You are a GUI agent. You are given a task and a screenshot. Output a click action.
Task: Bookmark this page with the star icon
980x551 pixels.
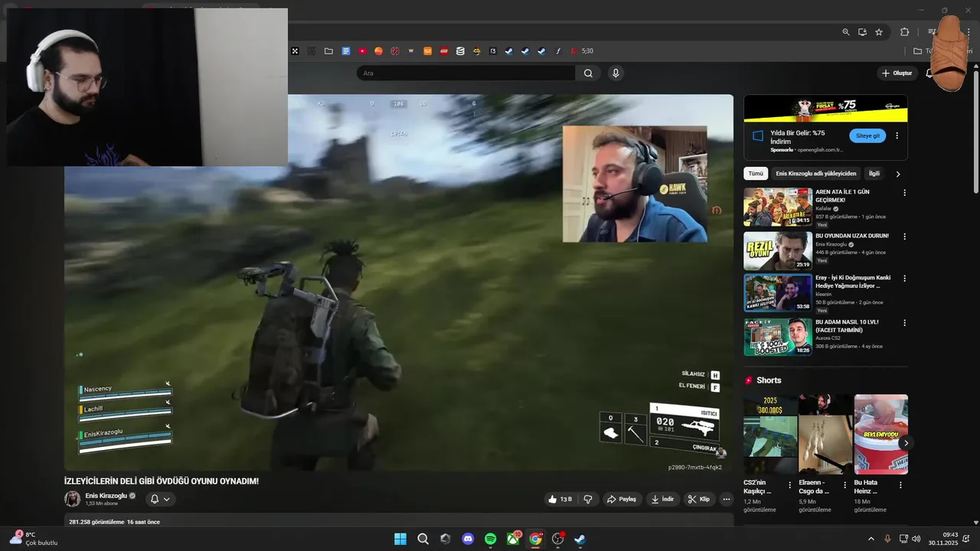point(879,32)
